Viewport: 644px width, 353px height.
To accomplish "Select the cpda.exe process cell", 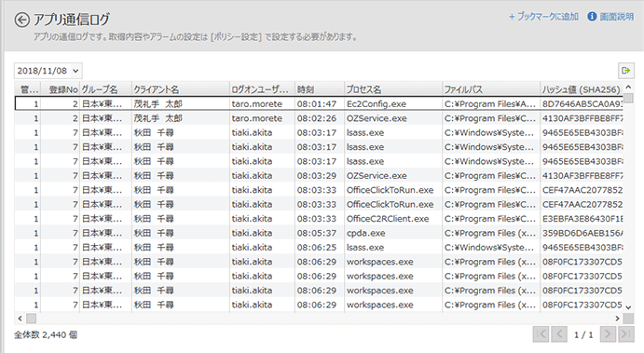I will click(x=393, y=233).
